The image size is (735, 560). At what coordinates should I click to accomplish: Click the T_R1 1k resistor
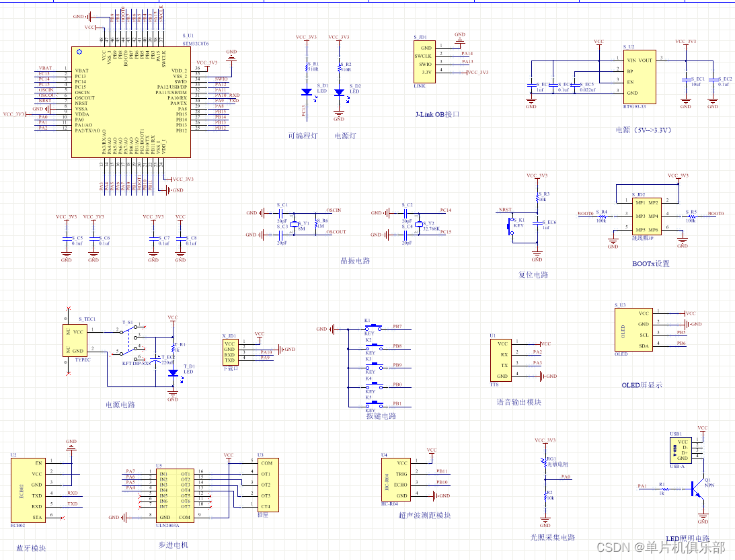point(173,348)
